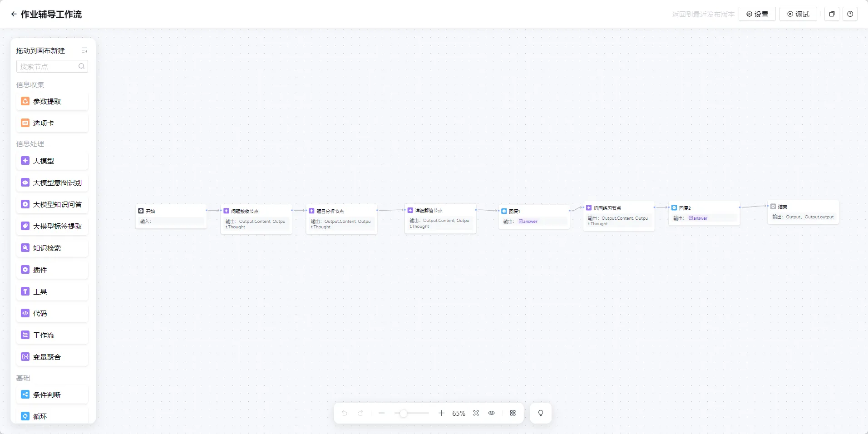Click the 参数提取 node icon
This screenshot has width=868, height=434.
pos(25,101)
